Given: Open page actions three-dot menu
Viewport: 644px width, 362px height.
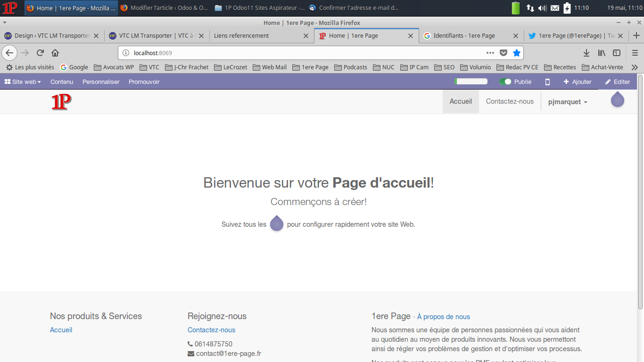Looking at the screenshot, I should (490, 53).
